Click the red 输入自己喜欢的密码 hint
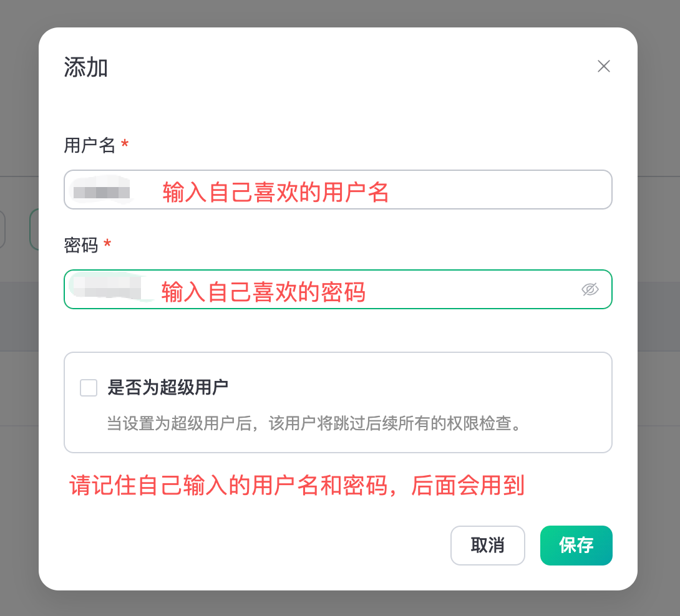680x616 pixels. (x=263, y=292)
